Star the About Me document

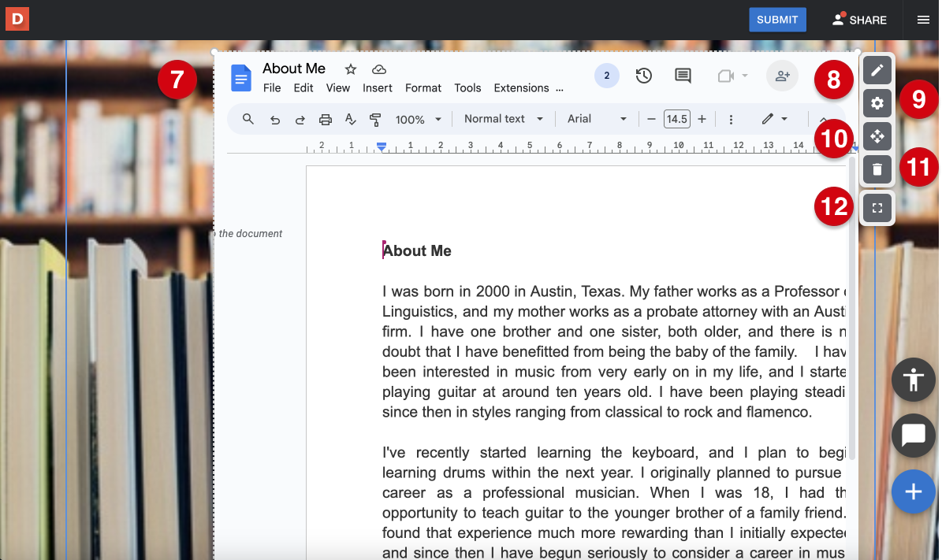(351, 69)
